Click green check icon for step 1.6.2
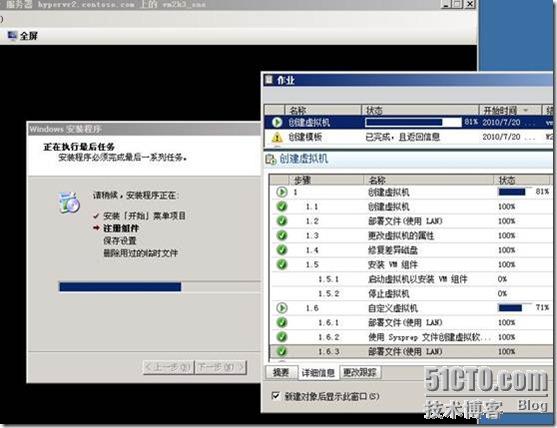The image size is (557, 428). coord(282,337)
